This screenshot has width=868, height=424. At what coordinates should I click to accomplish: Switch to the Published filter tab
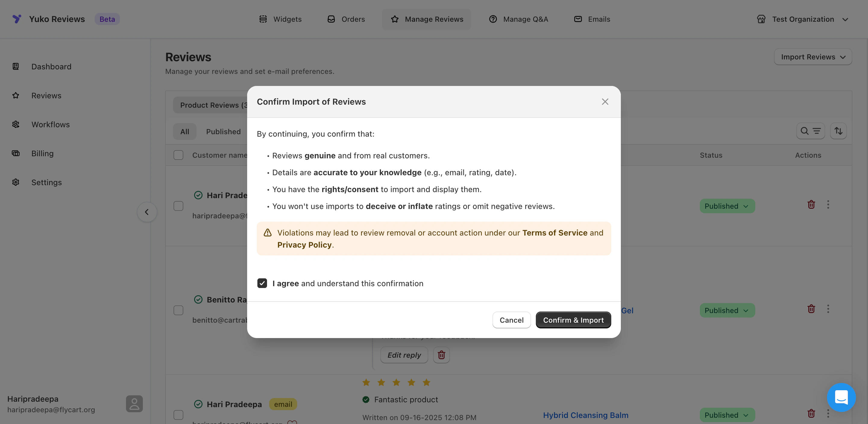[223, 131]
